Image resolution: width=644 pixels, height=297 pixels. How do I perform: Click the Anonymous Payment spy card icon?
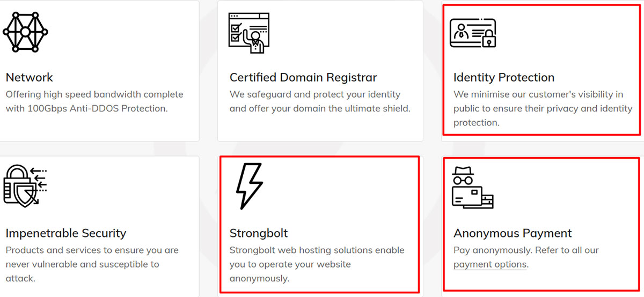point(473,187)
